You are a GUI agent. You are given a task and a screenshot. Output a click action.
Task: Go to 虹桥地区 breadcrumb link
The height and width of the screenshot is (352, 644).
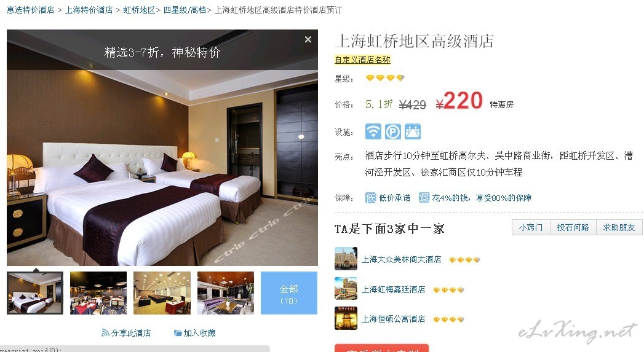click(x=139, y=10)
